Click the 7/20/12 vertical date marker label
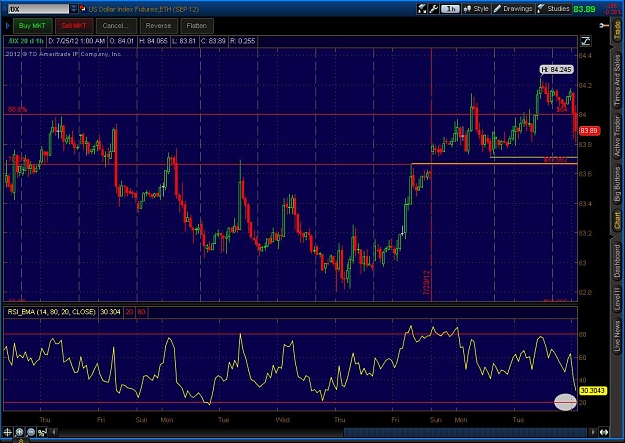This screenshot has width=625, height=443. pyautogui.click(x=427, y=283)
